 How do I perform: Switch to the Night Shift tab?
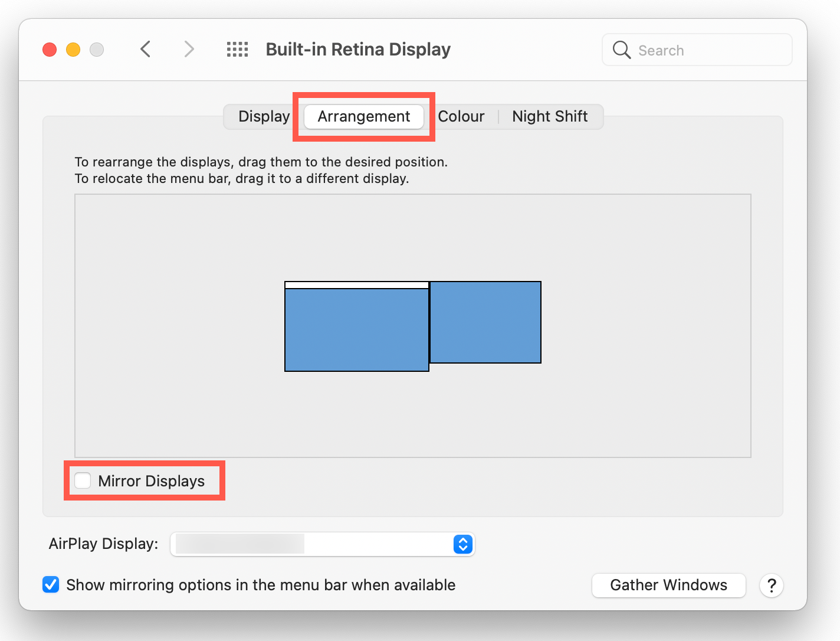click(x=550, y=116)
